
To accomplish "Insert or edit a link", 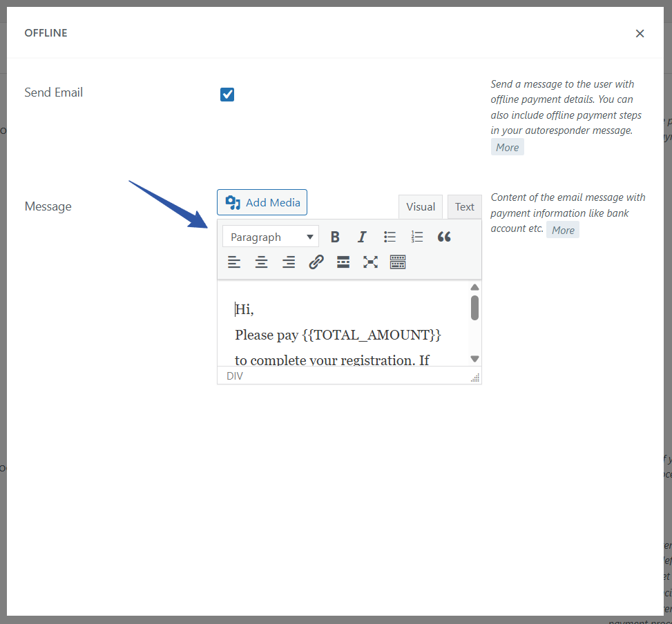I will [x=316, y=262].
